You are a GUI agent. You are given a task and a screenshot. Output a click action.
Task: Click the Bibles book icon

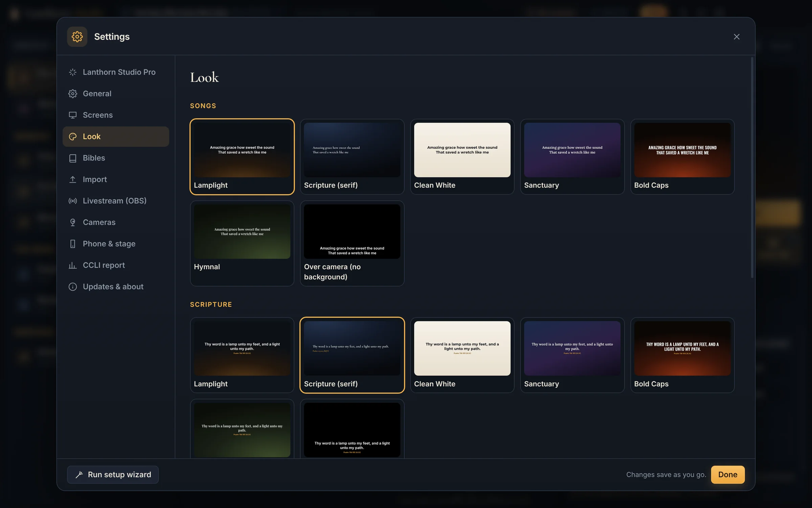pyautogui.click(x=73, y=158)
